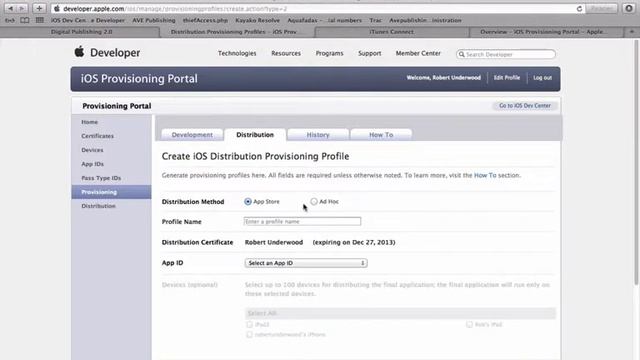Reload the page with the refresh icon

tap(579, 9)
